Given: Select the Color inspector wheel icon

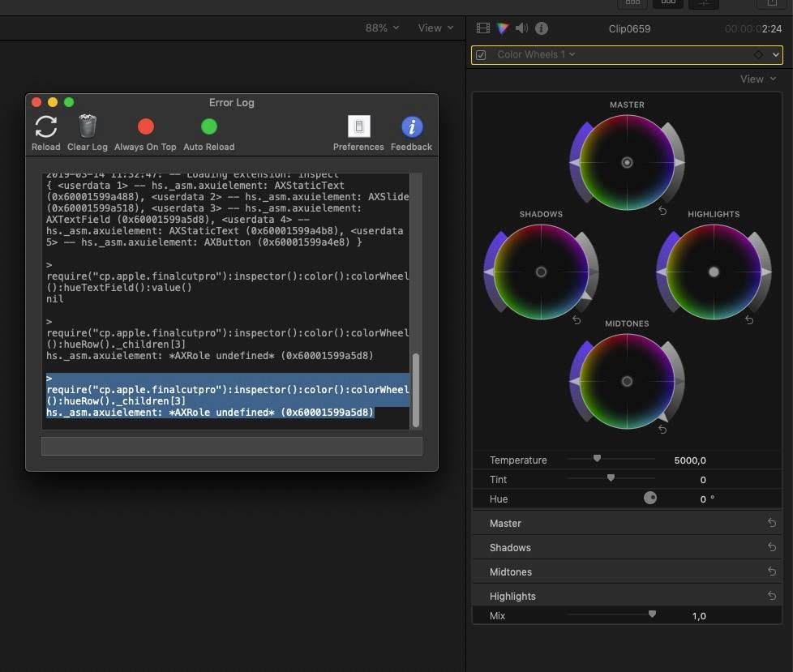Looking at the screenshot, I should pyautogui.click(x=501, y=27).
